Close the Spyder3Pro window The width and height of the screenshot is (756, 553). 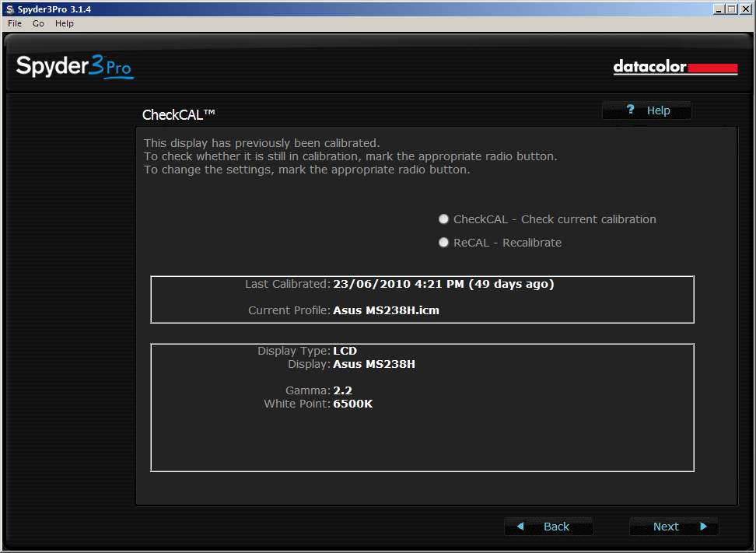tap(745, 9)
